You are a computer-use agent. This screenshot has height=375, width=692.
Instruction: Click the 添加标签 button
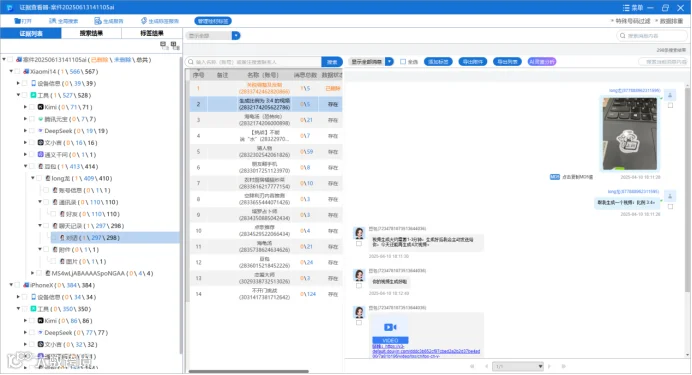pos(438,62)
